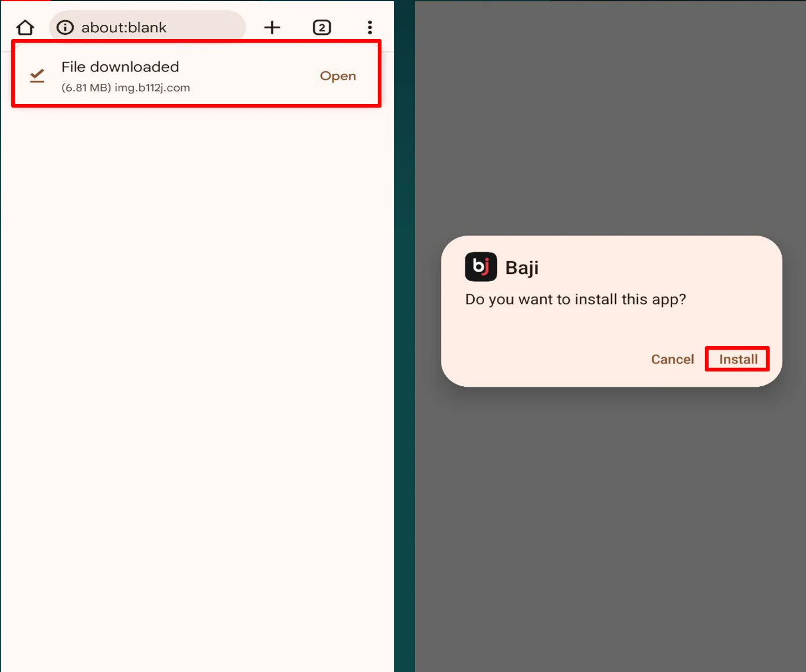Viewport: 806px width, 672px height.
Task: Open the site info icon beside about:blank
Action: 65,27
